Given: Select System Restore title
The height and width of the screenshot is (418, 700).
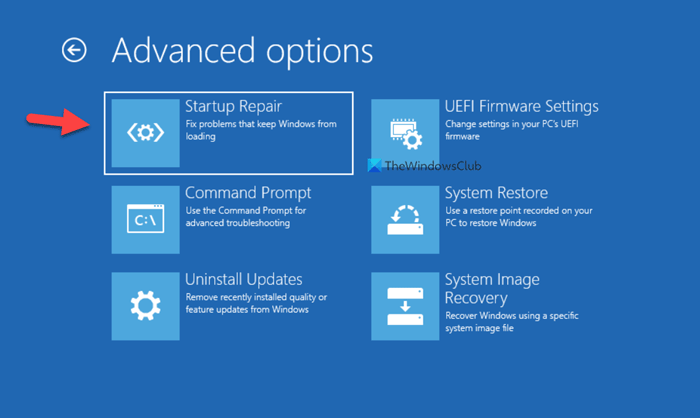Looking at the screenshot, I should [x=496, y=193].
